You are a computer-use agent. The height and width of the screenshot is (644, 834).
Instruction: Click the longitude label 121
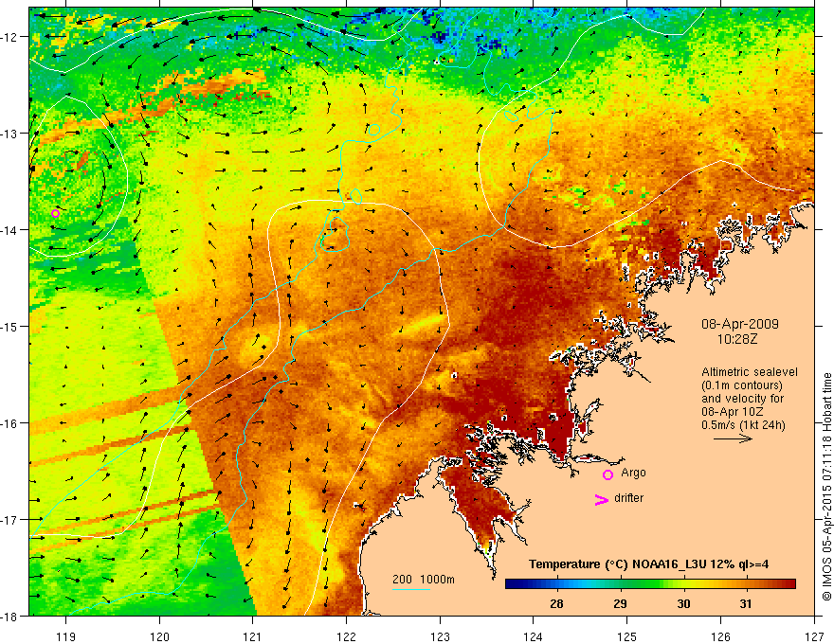point(253,636)
